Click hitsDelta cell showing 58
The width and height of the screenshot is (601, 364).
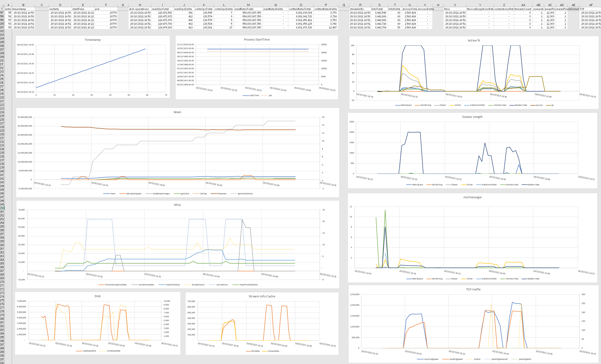point(395,27)
